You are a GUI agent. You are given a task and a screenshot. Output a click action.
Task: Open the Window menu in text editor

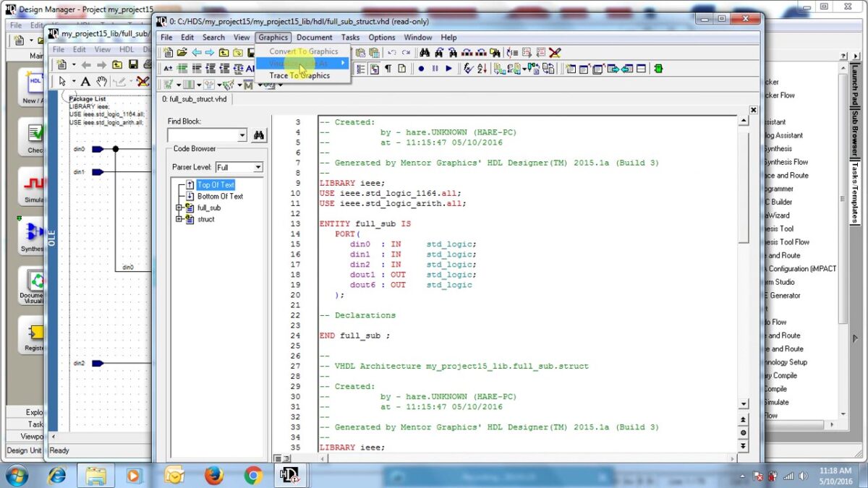(418, 38)
